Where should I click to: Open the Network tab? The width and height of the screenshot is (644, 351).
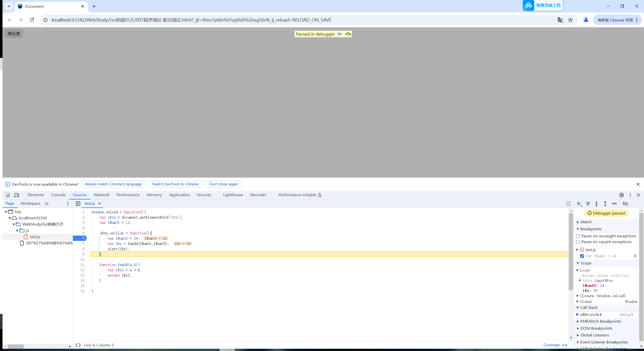(x=101, y=195)
